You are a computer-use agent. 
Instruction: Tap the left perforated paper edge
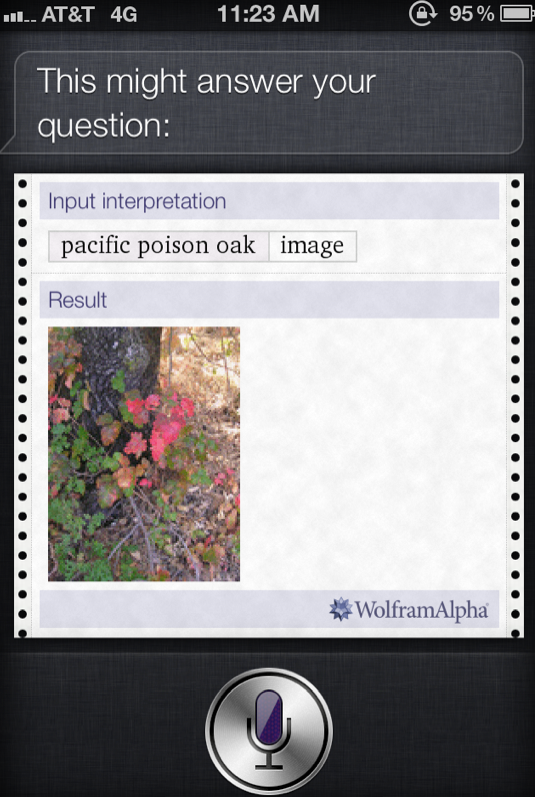click(x=22, y=406)
